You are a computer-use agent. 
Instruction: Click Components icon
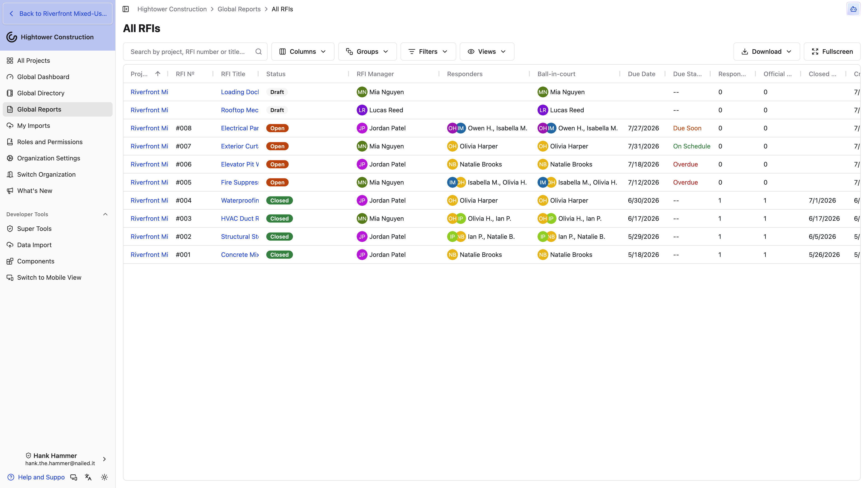(10, 261)
